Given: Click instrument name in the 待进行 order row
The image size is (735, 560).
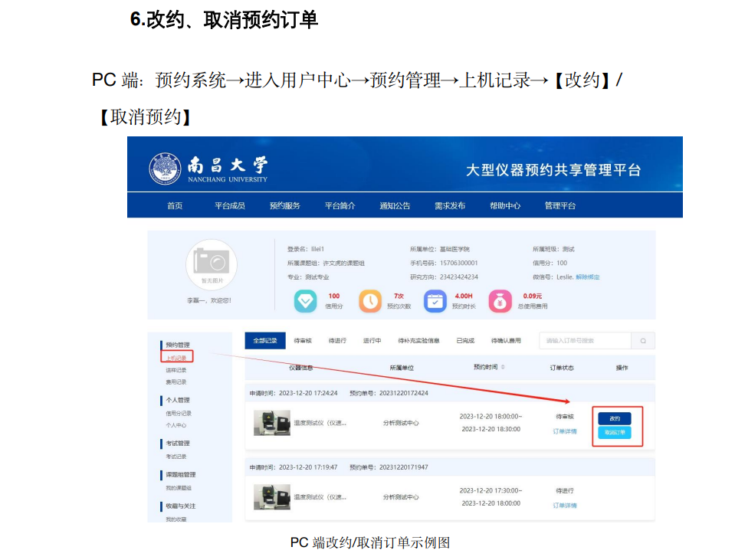Looking at the screenshot, I should point(320,496).
